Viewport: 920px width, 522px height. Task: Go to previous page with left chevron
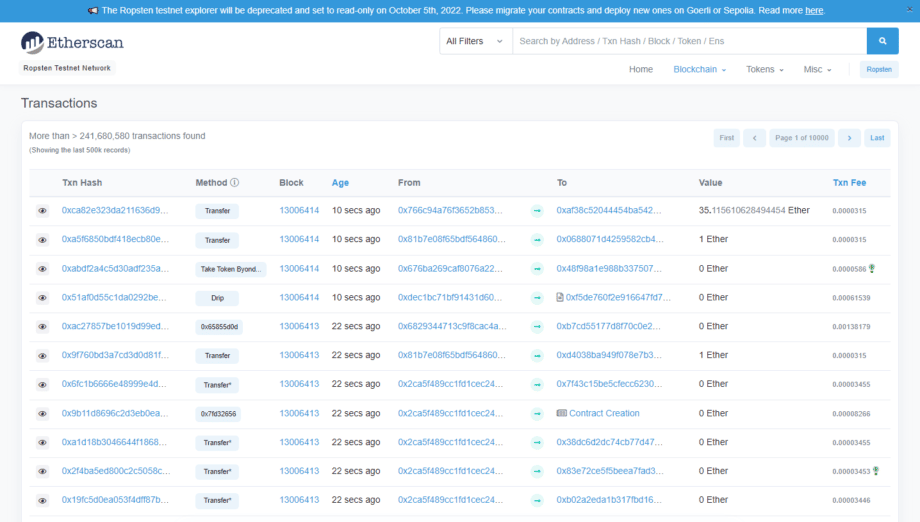pyautogui.click(x=755, y=138)
